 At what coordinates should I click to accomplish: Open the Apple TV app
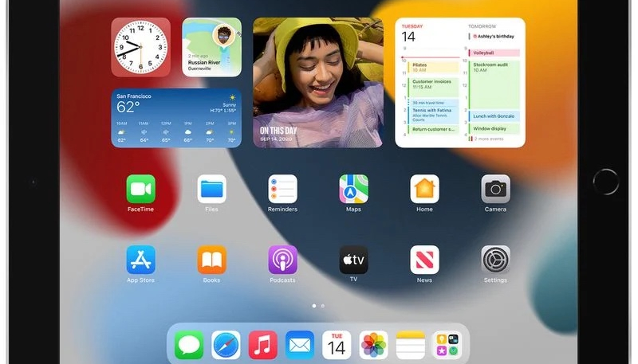(x=353, y=260)
